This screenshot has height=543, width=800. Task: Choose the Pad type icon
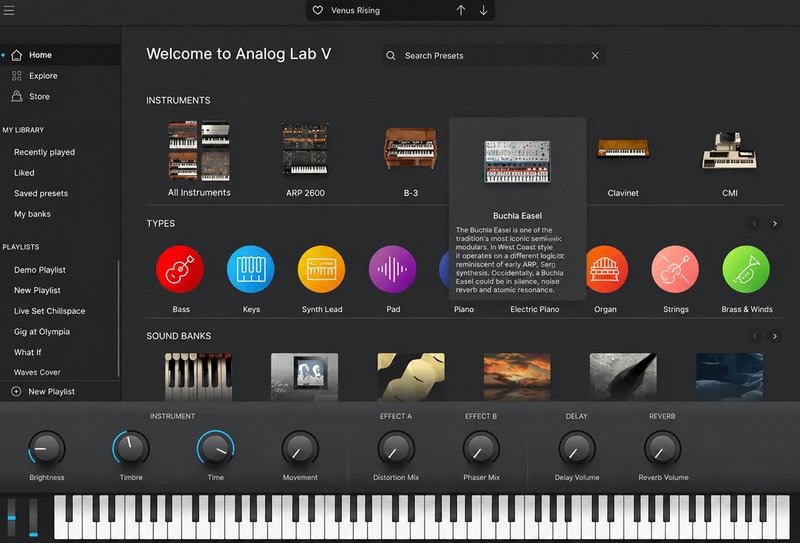pos(392,269)
